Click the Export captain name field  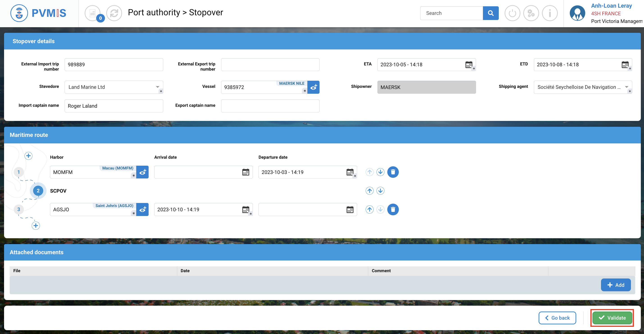click(270, 106)
